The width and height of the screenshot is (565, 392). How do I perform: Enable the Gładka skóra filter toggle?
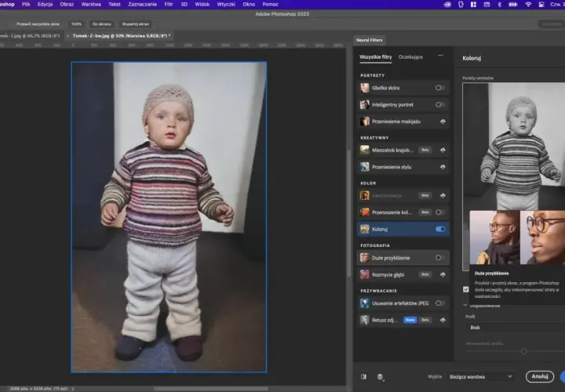pyautogui.click(x=439, y=88)
